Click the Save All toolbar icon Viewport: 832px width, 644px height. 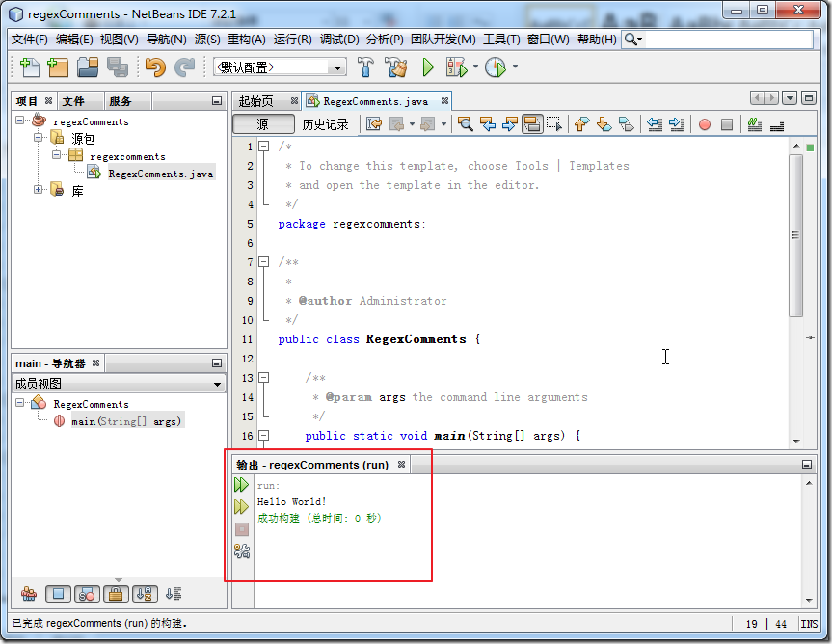click(118, 67)
